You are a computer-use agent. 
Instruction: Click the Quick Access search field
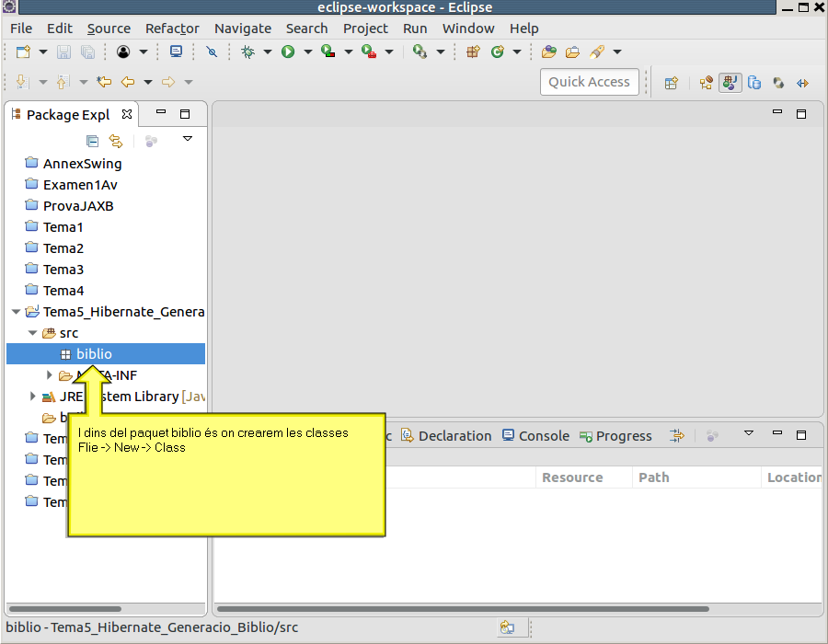point(590,82)
